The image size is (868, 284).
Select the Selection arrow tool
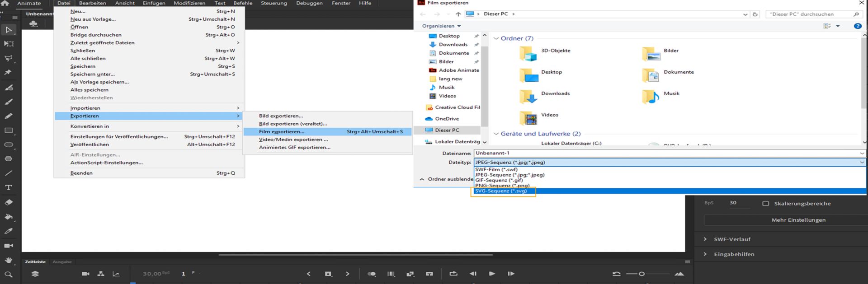click(9, 30)
